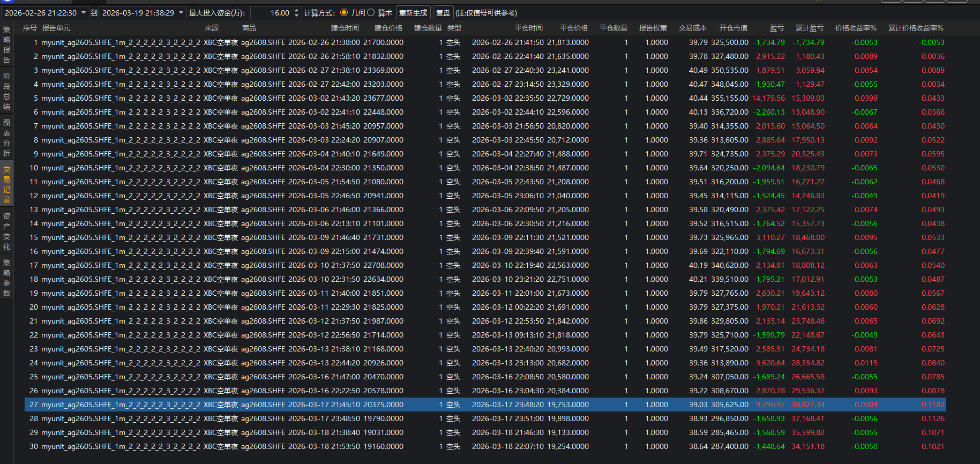Open the 策略参数 side tab
980x464 pixels.
pyautogui.click(x=6, y=278)
